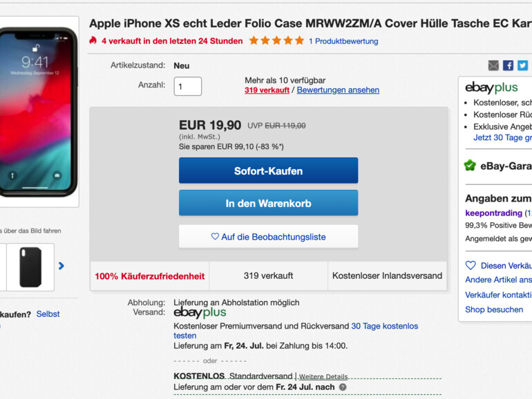
Task: Click the ebay plus logo under Versand
Action: coord(200,313)
